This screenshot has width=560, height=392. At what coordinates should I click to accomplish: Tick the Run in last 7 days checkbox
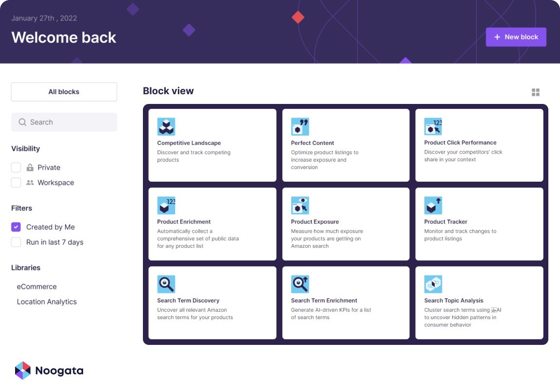(x=16, y=242)
